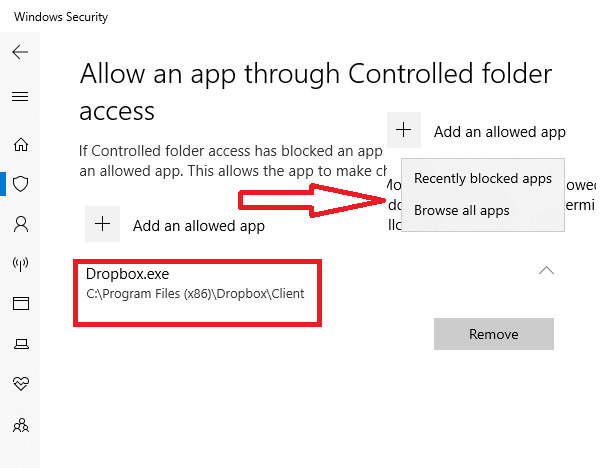Choose Browse all apps from the menu

(461, 210)
